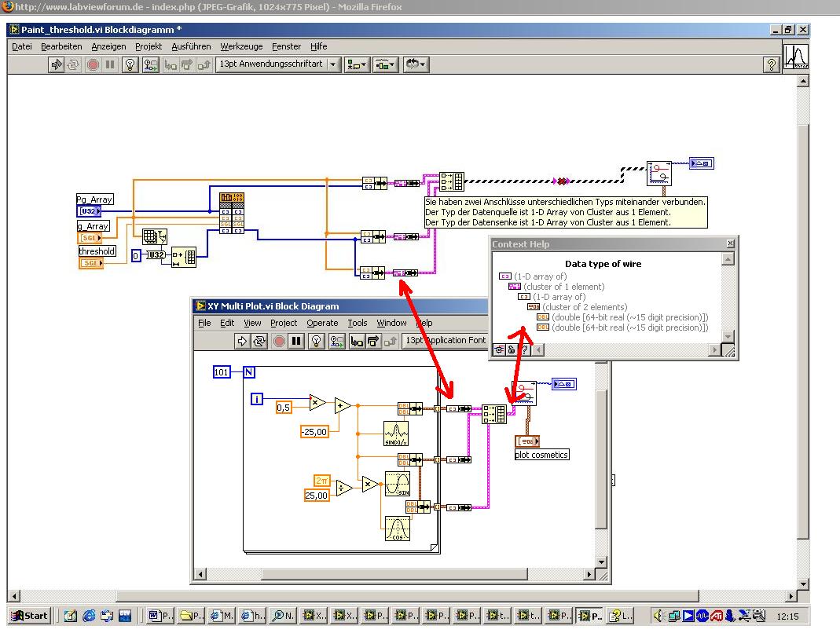Open the Operate menu in XY Multi Plot window
Image resolution: width=840 pixels, height=633 pixels.
coord(322,323)
